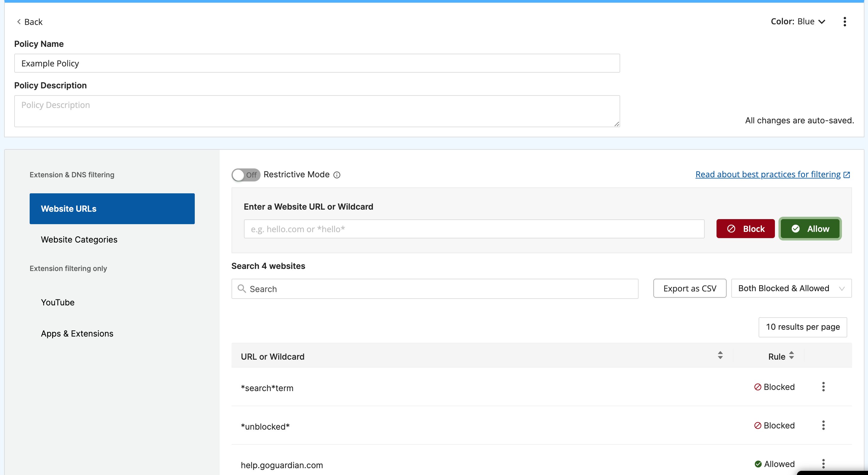Click the Restrictive Mode info icon

337,175
